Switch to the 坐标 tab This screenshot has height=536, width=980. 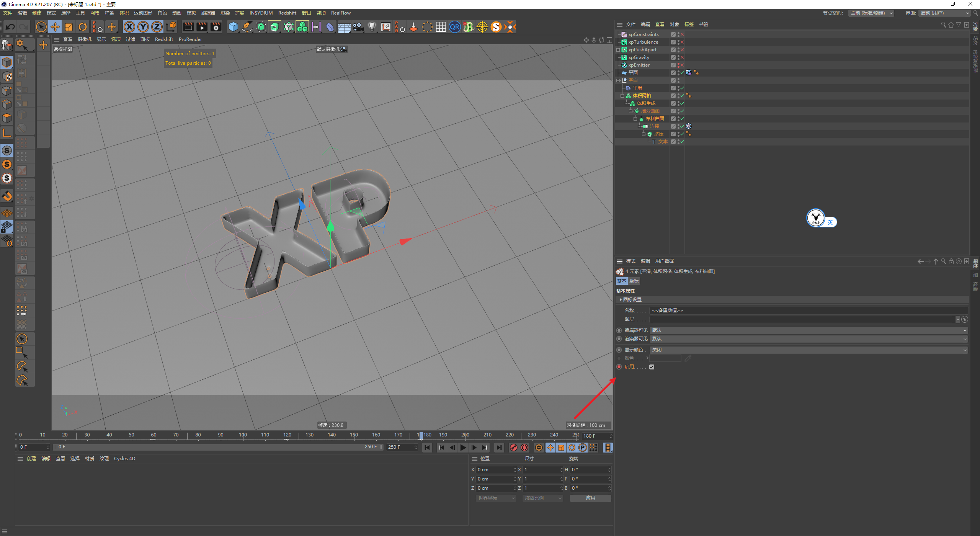634,281
